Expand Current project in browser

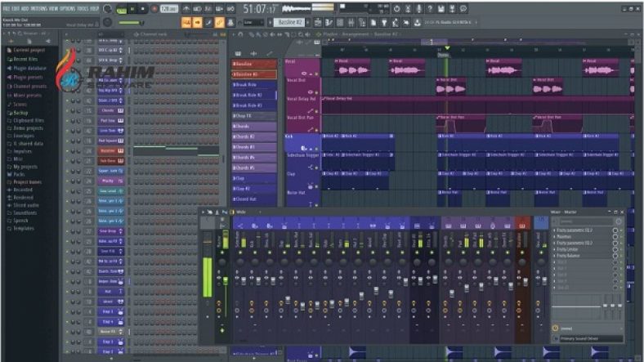click(29, 50)
